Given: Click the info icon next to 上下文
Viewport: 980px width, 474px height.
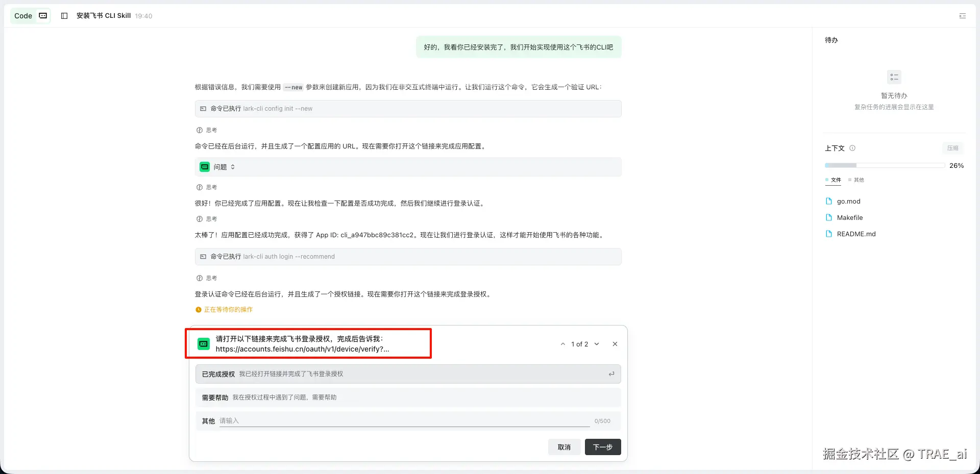Looking at the screenshot, I should tap(852, 148).
